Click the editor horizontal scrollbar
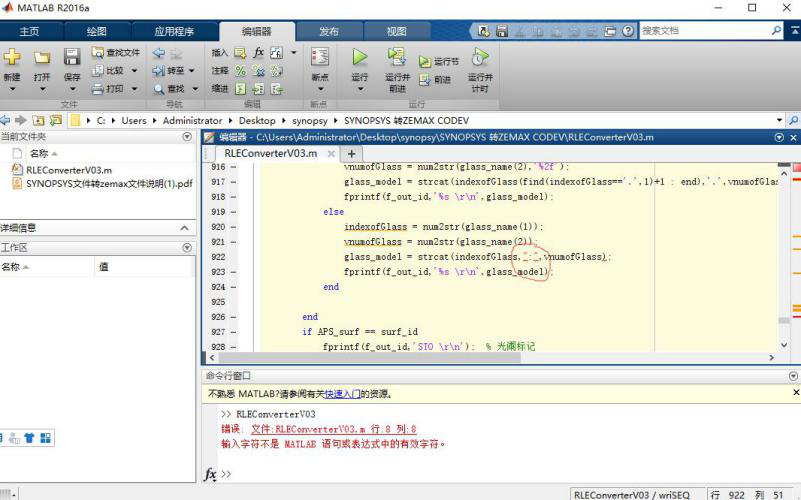 (368, 358)
